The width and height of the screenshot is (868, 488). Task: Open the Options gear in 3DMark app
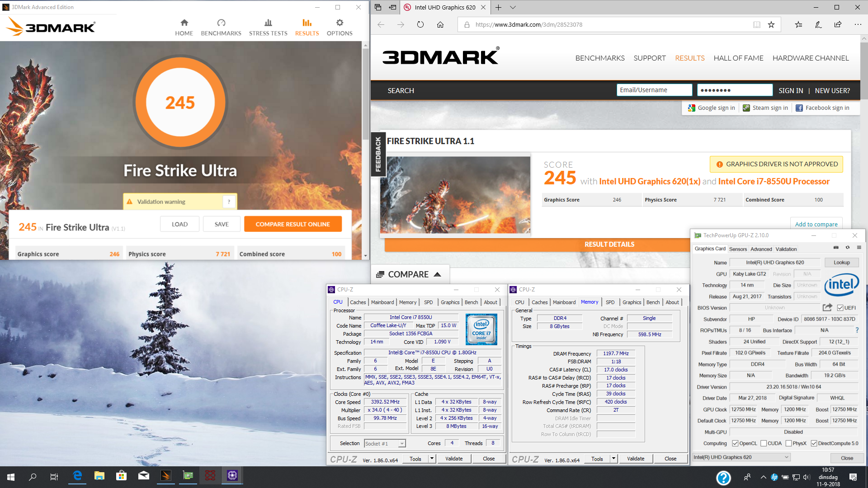pyautogui.click(x=340, y=28)
